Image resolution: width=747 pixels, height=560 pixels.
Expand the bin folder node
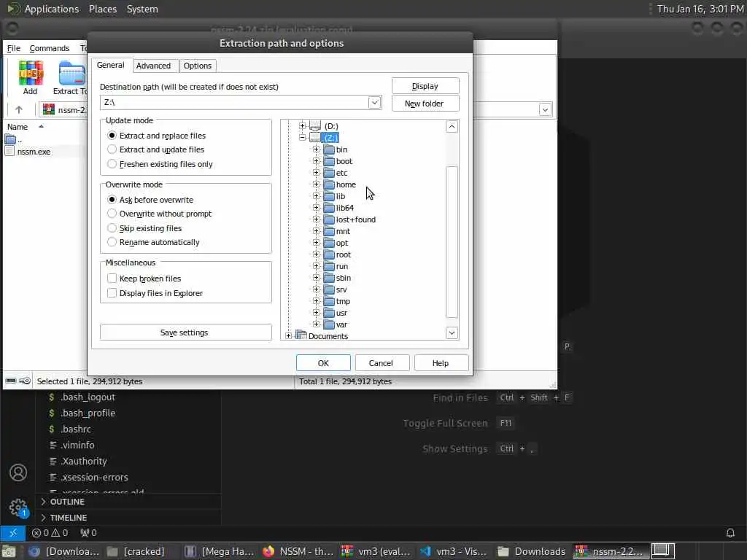point(316,149)
